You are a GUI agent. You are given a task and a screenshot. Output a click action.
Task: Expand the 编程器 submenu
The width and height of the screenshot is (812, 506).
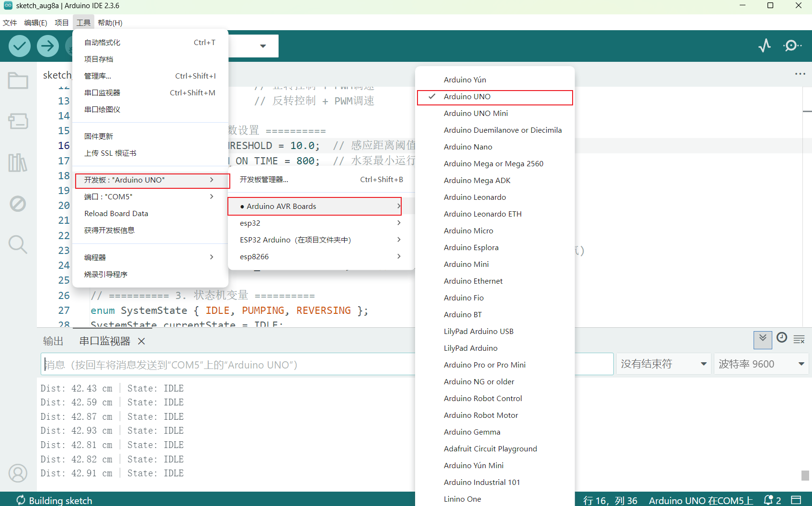[150, 258]
